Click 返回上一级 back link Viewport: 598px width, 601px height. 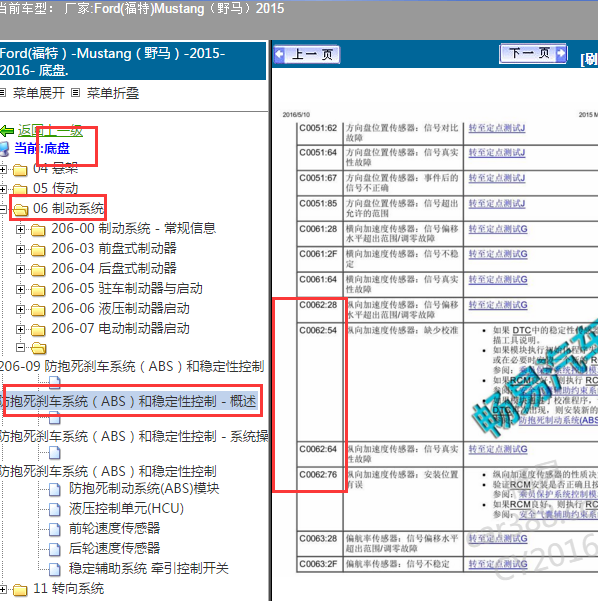[x=50, y=131]
